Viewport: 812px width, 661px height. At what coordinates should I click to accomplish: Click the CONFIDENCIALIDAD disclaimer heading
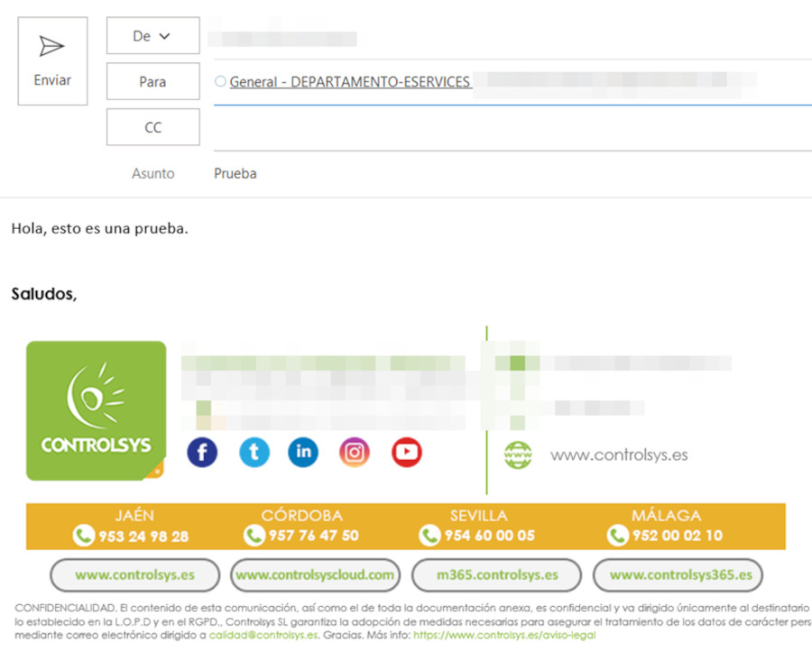(66, 608)
